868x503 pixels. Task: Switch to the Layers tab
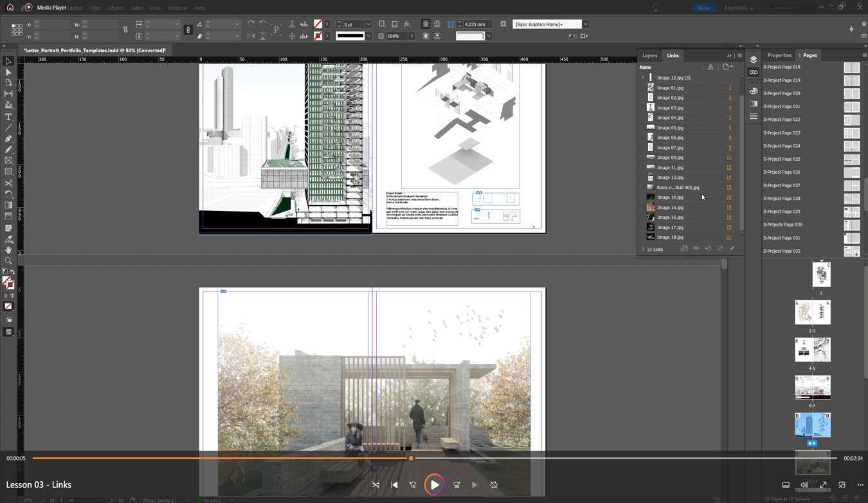[649, 55]
